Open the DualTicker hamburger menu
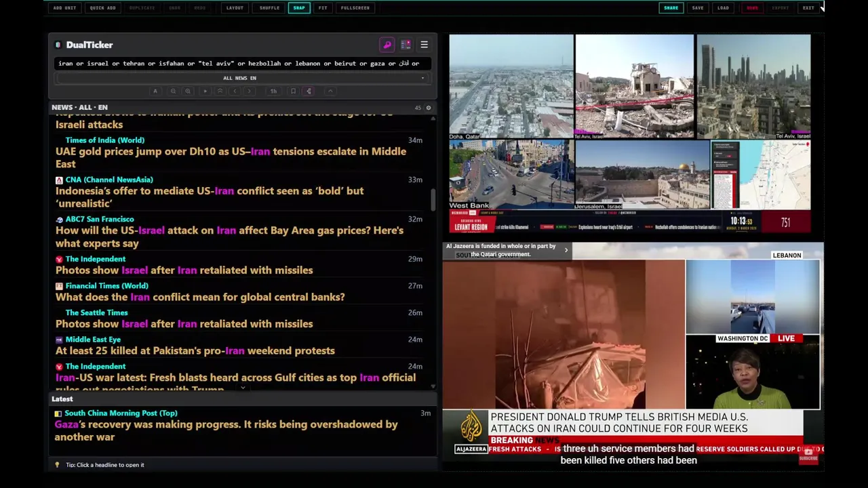Screen dimensions: 868x488 coord(424,45)
